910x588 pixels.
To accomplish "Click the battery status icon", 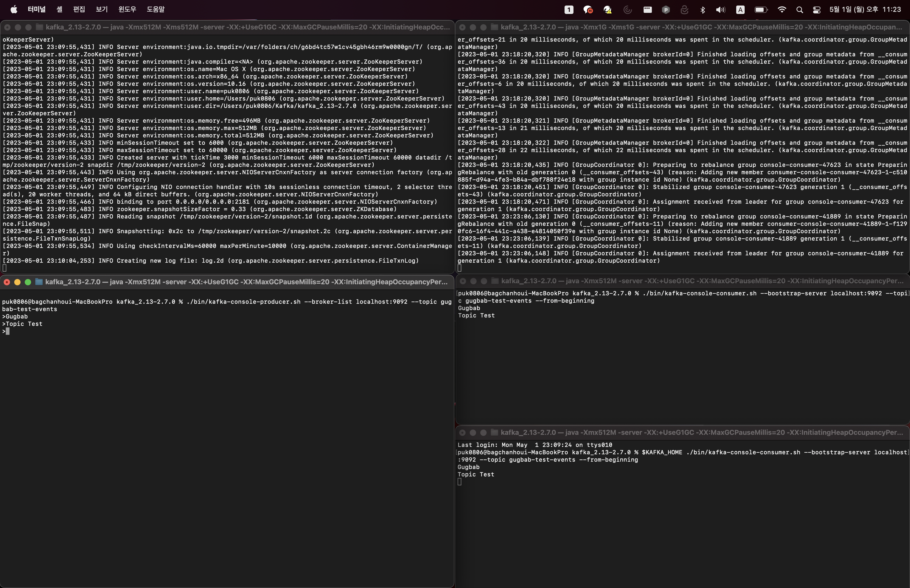I will pos(761,10).
